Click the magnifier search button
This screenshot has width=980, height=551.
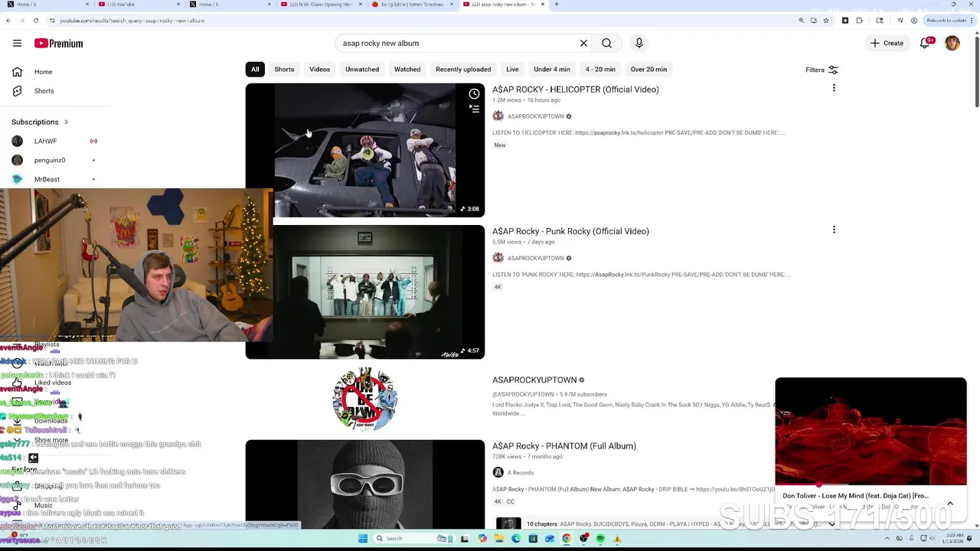606,44
